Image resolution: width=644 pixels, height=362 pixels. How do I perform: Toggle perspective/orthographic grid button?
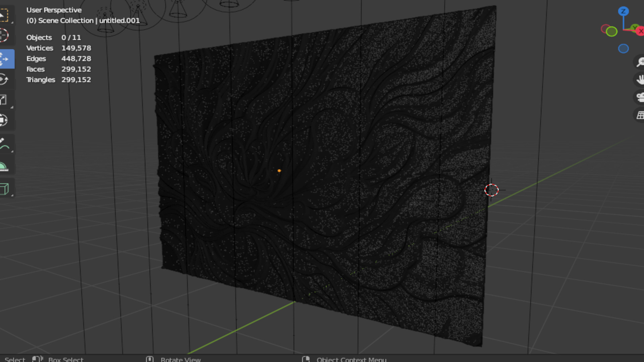point(640,115)
